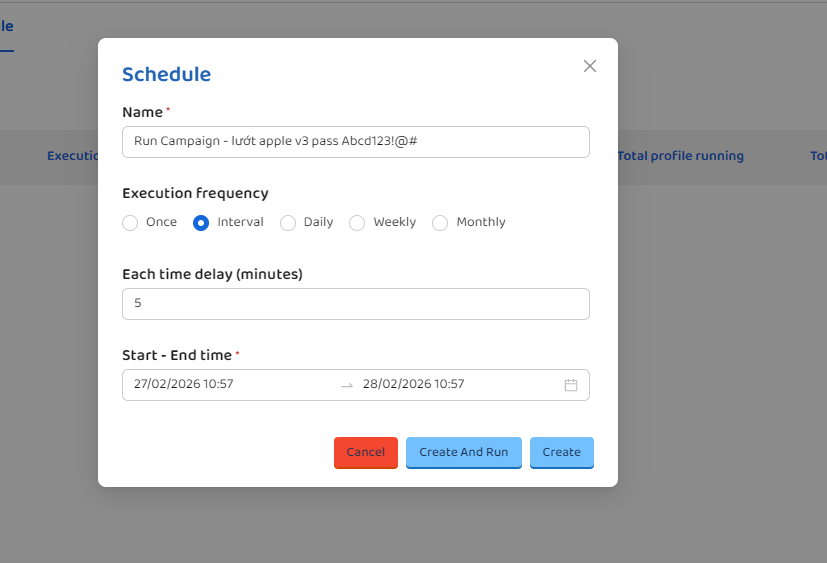Click the arrow between start and end dates
Image resolution: width=827 pixels, height=563 pixels.
[347, 385]
